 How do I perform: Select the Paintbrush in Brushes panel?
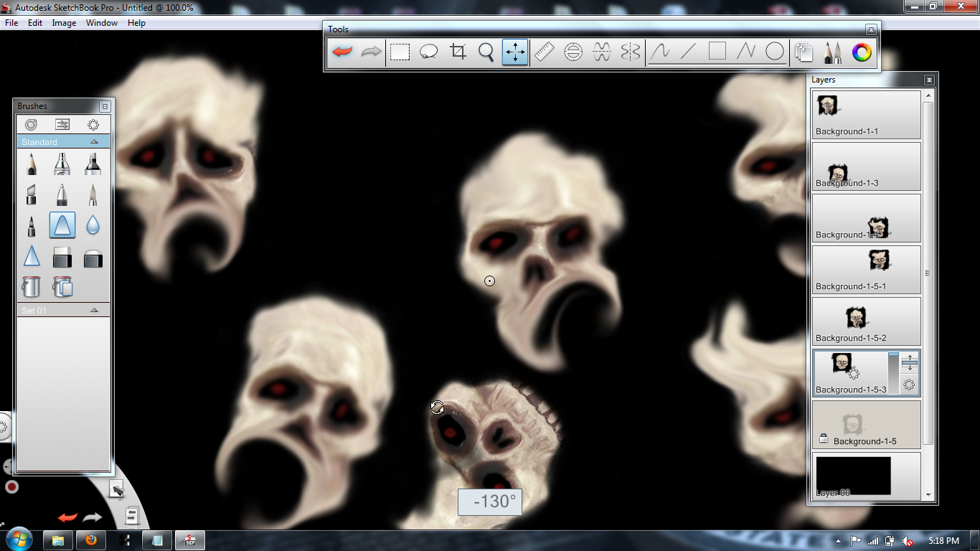click(x=93, y=194)
